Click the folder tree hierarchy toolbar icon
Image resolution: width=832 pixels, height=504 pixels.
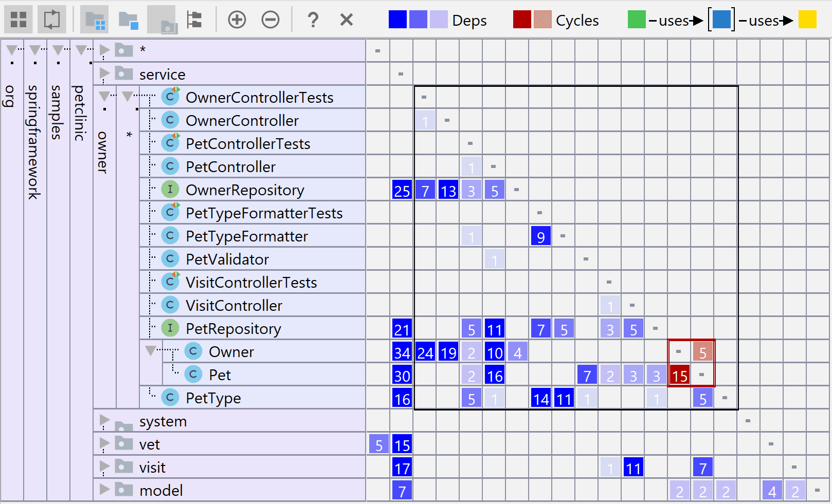coord(194,20)
